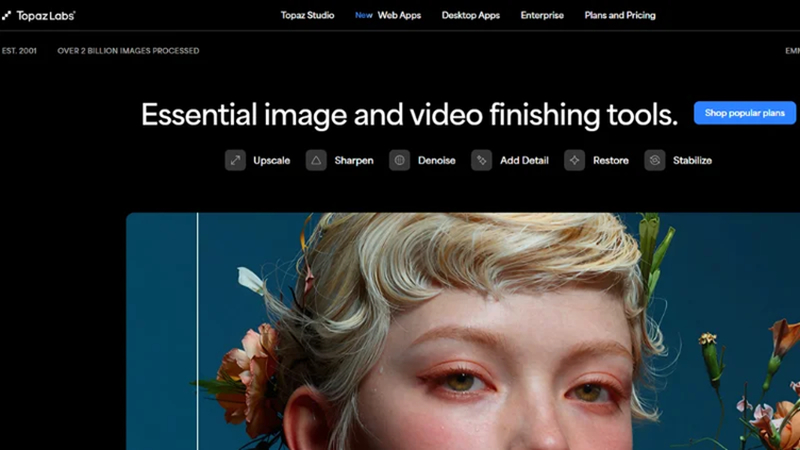Click the Upscale label
This screenshot has width=800, height=450.
pos(271,161)
